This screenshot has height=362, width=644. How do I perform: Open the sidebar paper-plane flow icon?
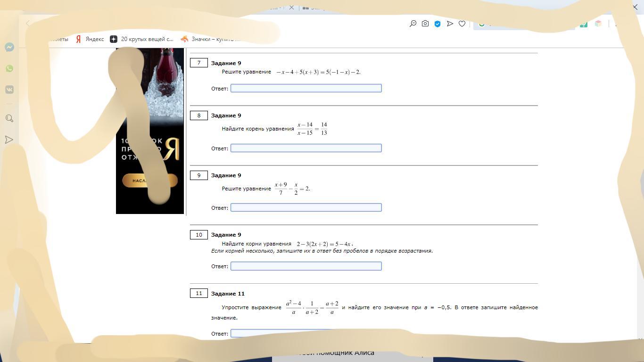click(x=9, y=140)
